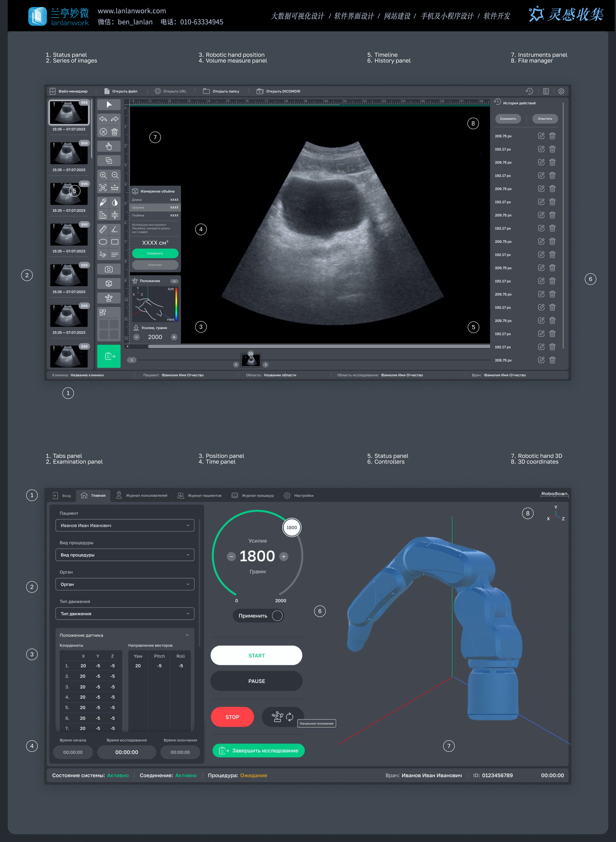Select the angle measurement tool
The height and width of the screenshot is (842, 616).
pyautogui.click(x=115, y=229)
